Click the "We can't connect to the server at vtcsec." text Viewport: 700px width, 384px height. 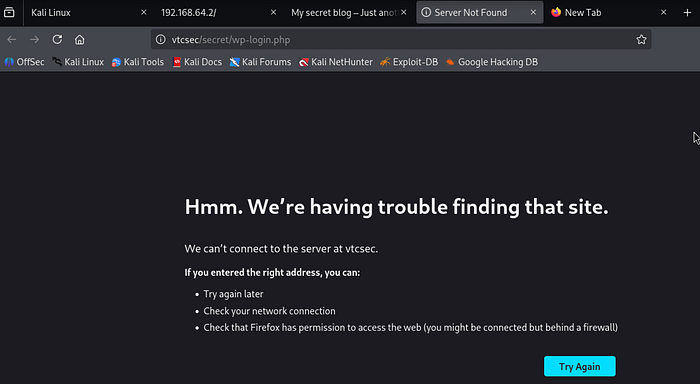281,249
